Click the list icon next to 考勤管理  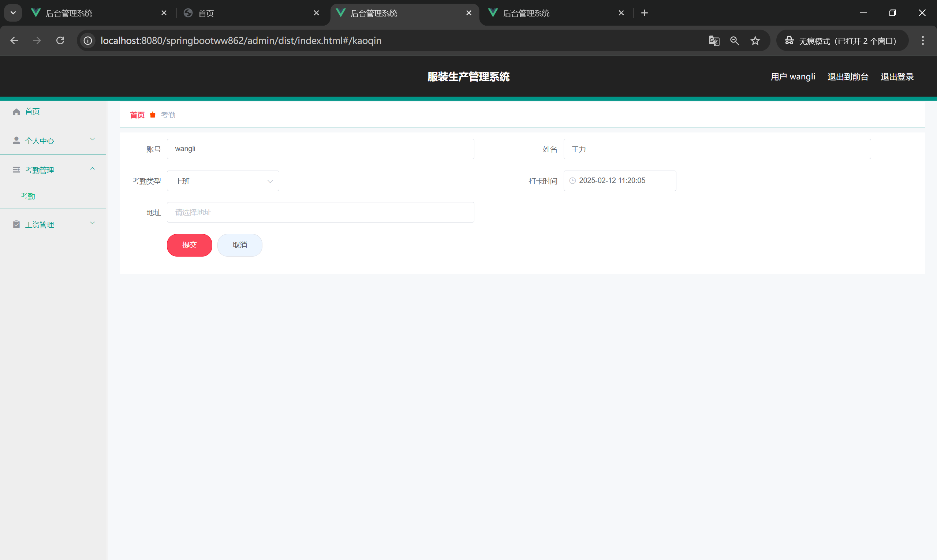coord(16,170)
